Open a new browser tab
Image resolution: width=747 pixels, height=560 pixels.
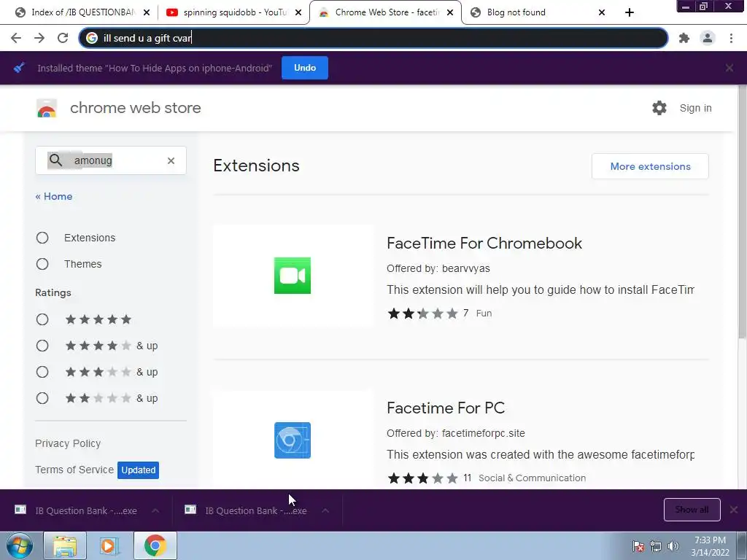click(x=630, y=12)
